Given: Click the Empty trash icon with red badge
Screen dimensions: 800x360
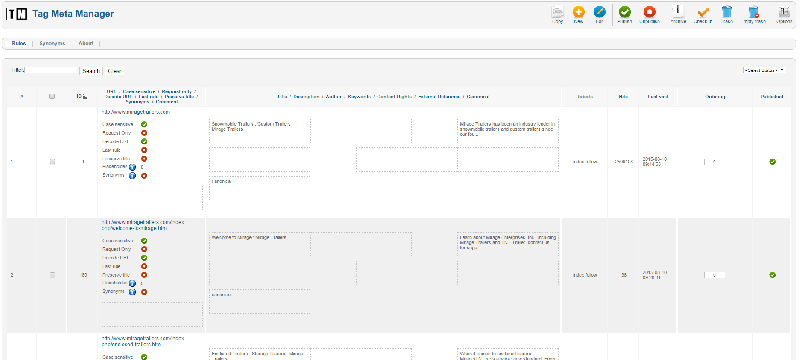Looking at the screenshot, I should click(x=754, y=12).
